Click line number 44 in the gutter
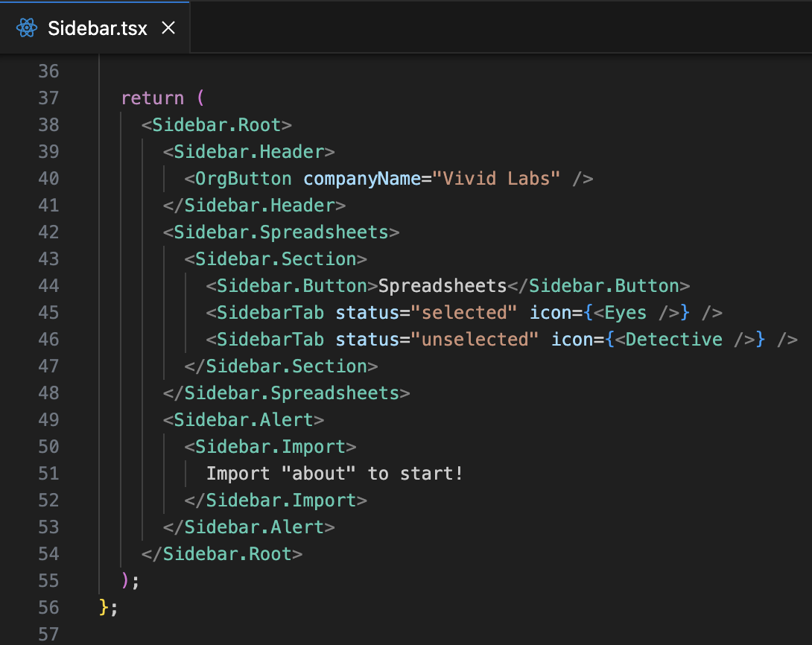This screenshot has width=812, height=645. coord(48,285)
